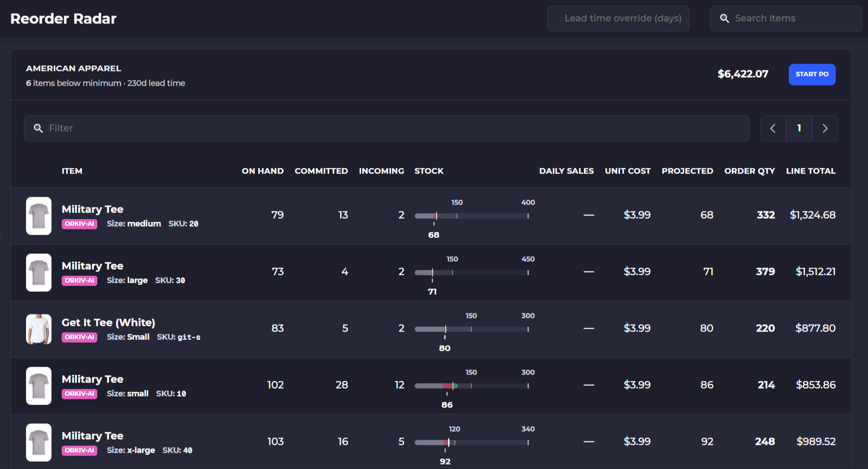Screen dimensions: 868x469
Task: Click committed value 28
Action: point(342,385)
